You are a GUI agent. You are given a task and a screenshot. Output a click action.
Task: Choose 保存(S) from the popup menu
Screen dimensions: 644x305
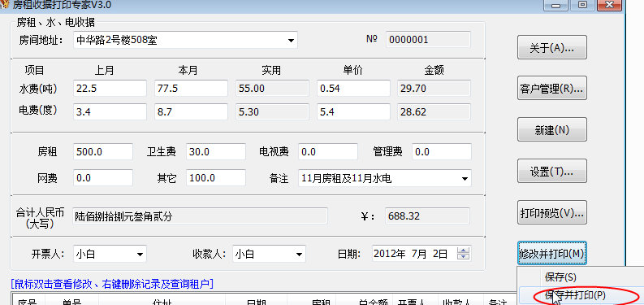point(560,277)
